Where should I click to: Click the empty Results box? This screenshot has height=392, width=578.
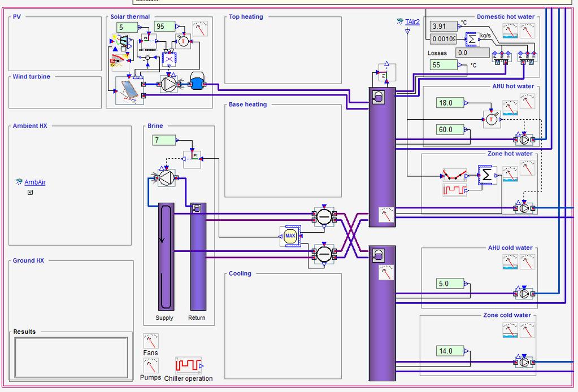click(x=71, y=358)
